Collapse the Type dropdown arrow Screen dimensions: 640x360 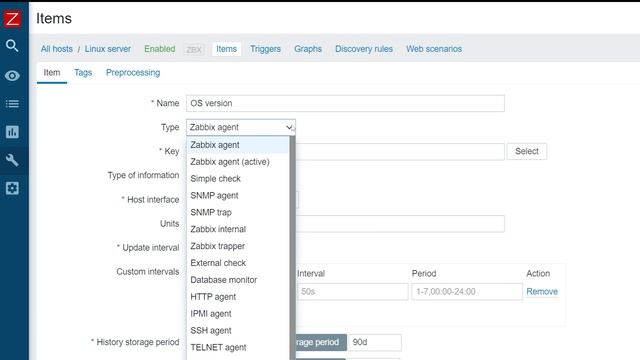coord(289,127)
